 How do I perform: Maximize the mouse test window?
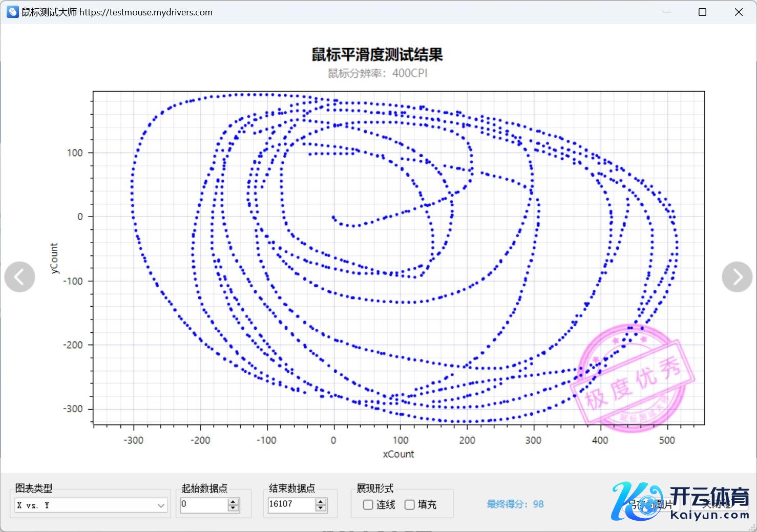702,12
